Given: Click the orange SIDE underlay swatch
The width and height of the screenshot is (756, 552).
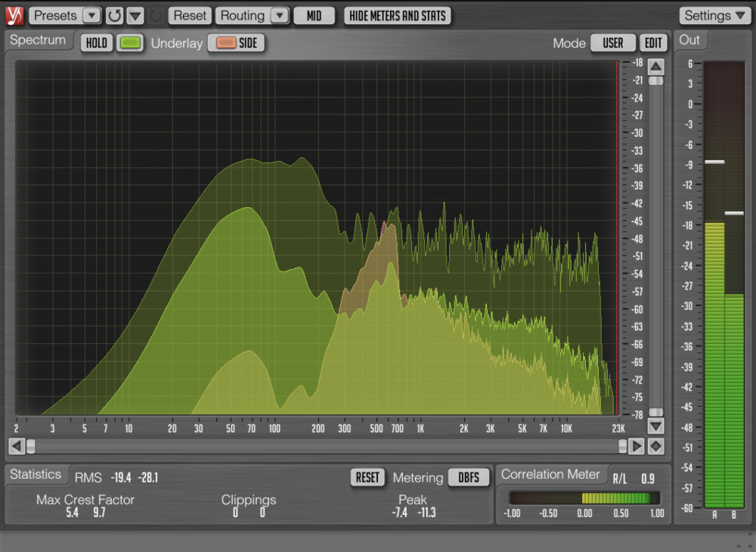Looking at the screenshot, I should pos(225,43).
